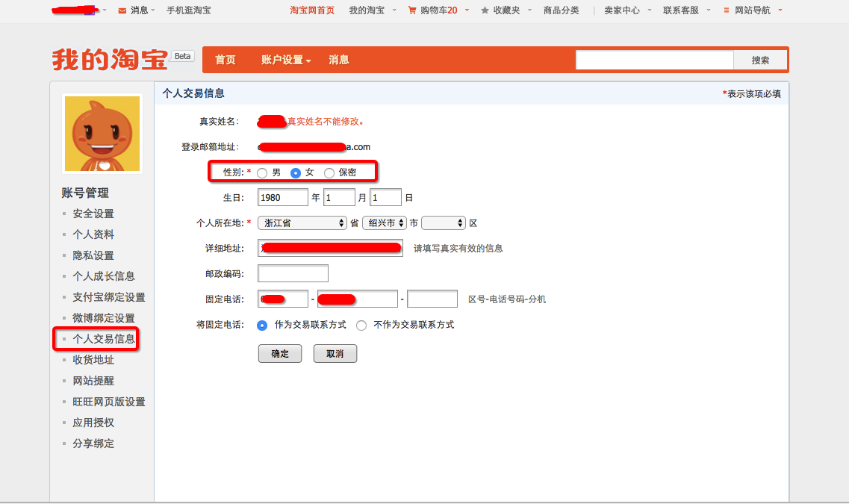This screenshot has height=504, width=849.
Task: Click the birthday month input field
Action: [x=339, y=198]
